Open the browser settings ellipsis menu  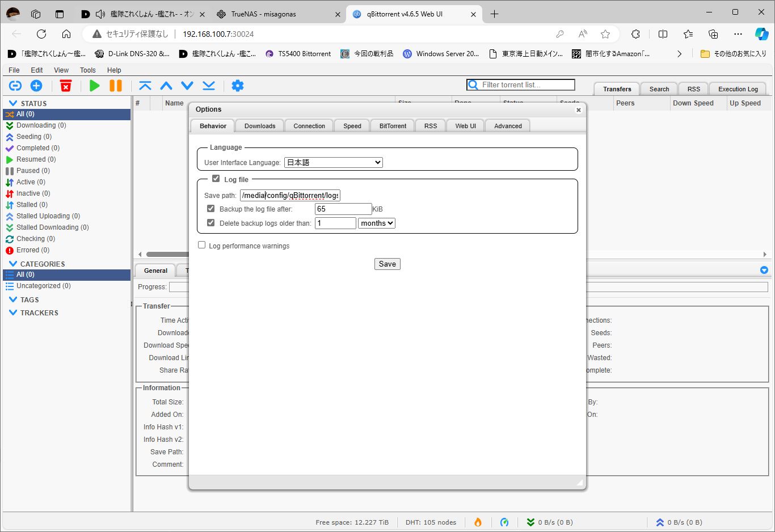click(x=738, y=34)
